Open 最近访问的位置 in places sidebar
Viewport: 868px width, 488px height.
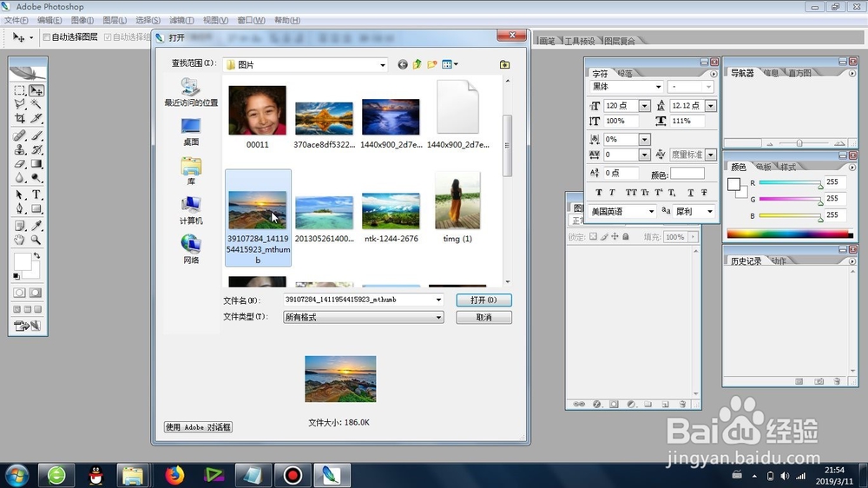(191, 92)
